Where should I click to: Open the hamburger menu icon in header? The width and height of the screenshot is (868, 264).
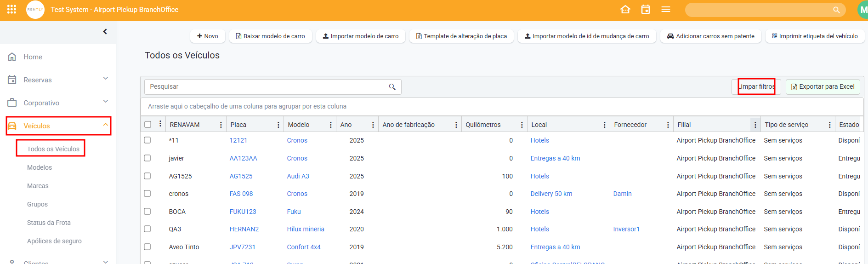[x=665, y=9]
